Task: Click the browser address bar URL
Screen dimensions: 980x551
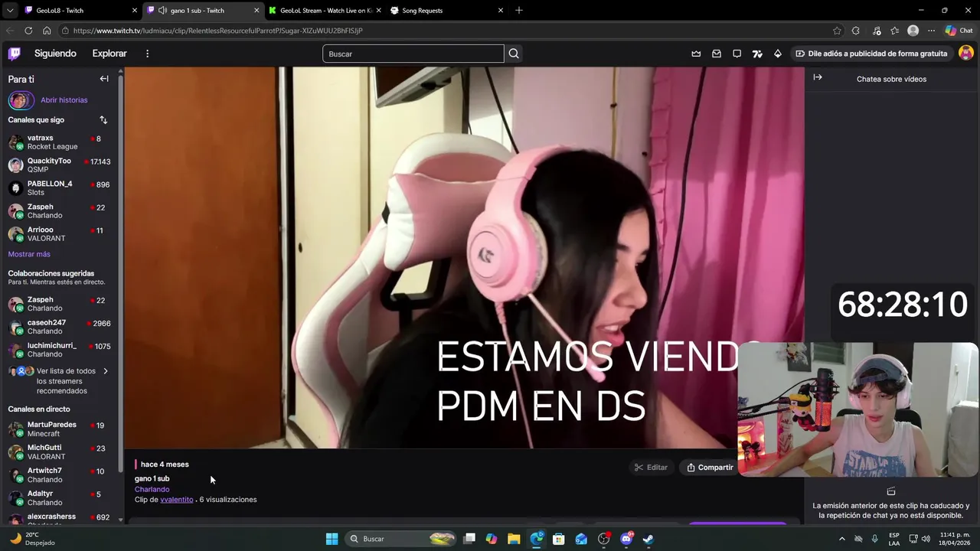Action: (x=219, y=31)
